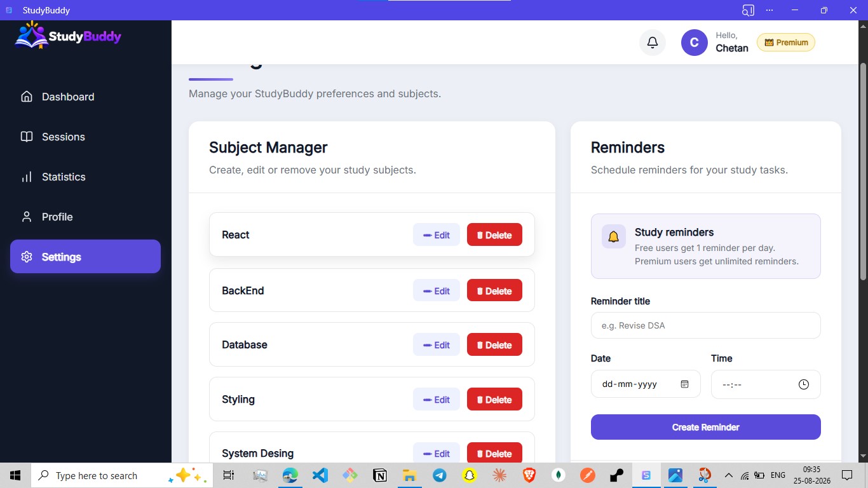Screen dimensions: 868x488
Task: Open the date picker calendar icon
Action: coord(685,384)
